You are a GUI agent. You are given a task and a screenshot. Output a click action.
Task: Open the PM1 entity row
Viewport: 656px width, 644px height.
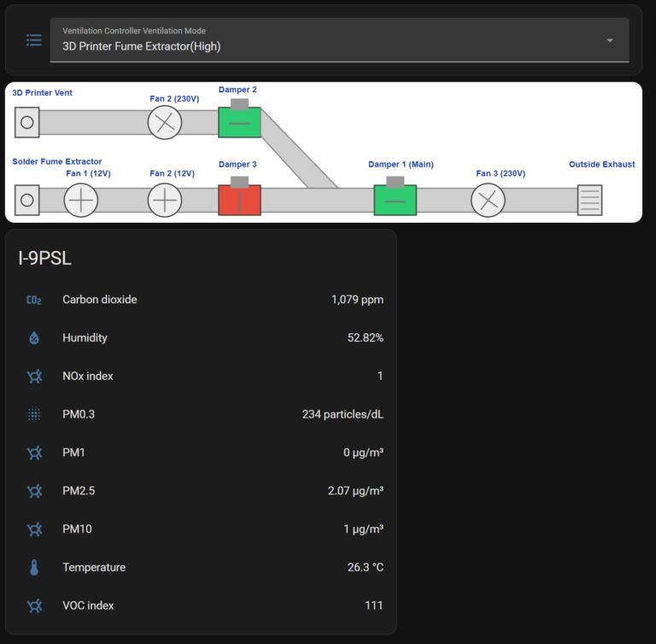tap(202, 453)
